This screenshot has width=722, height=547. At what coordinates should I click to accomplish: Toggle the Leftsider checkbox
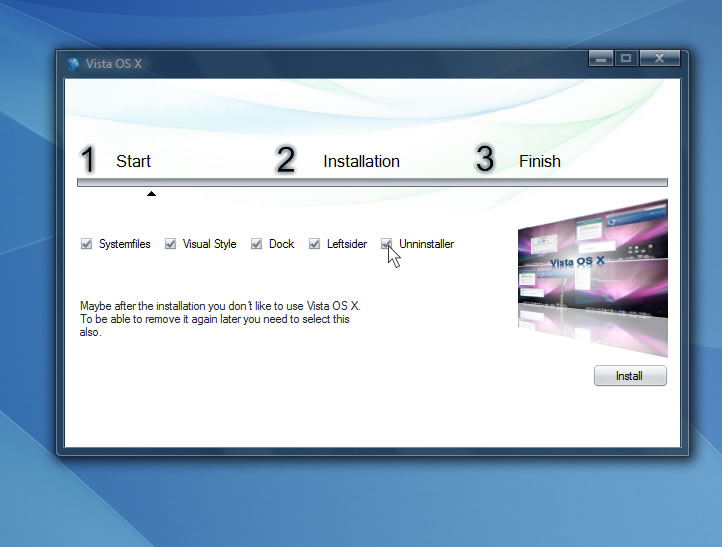[x=314, y=244]
